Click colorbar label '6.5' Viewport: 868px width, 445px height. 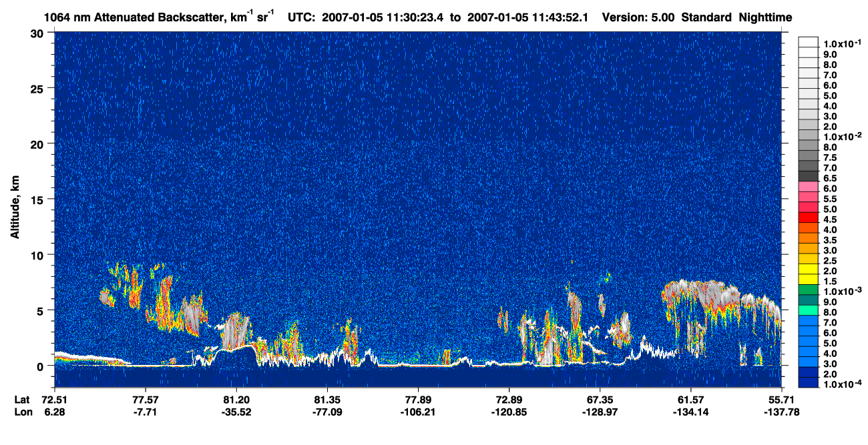[831, 178]
